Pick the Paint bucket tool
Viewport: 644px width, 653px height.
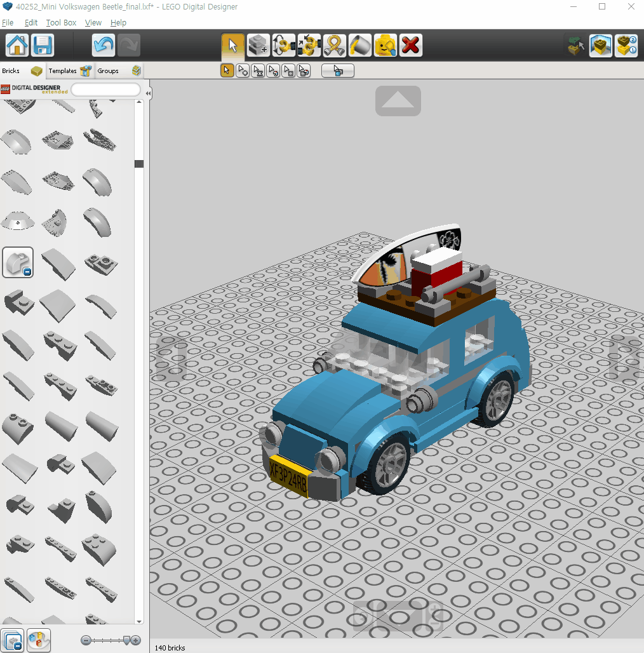point(359,46)
